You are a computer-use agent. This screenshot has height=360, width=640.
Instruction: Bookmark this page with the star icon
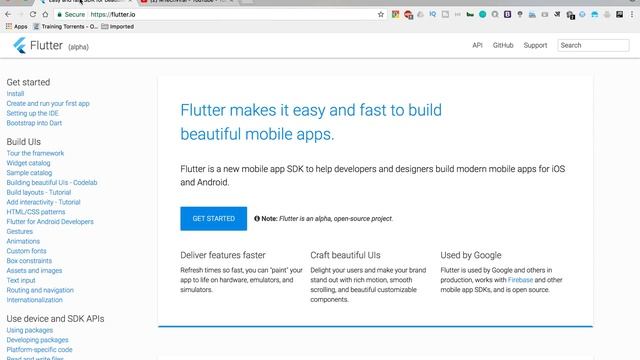coord(381,14)
